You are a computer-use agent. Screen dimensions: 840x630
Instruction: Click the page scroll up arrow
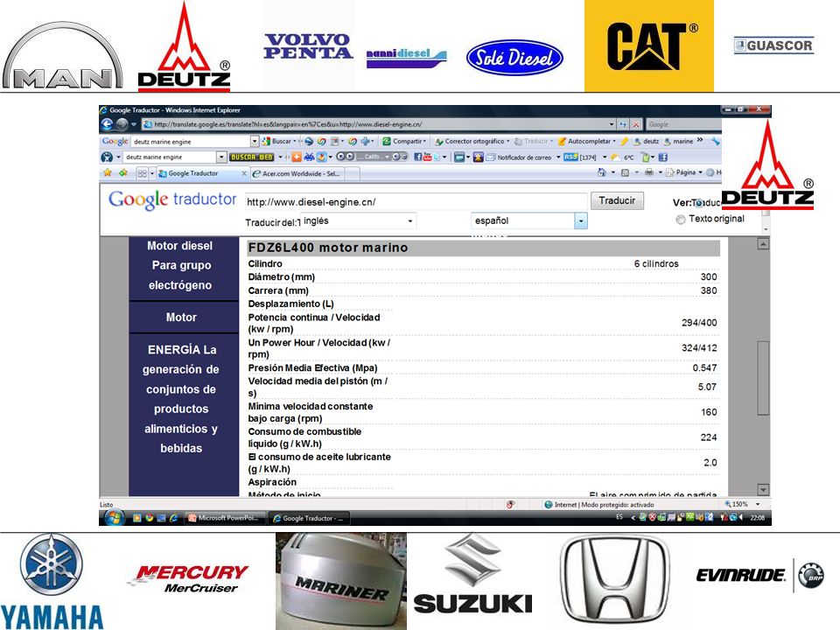(x=763, y=244)
